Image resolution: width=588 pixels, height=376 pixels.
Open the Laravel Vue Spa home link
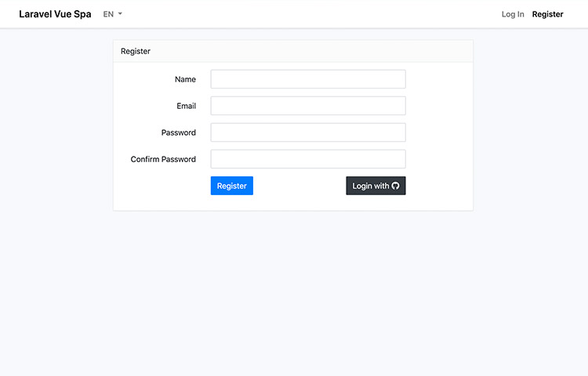[55, 14]
